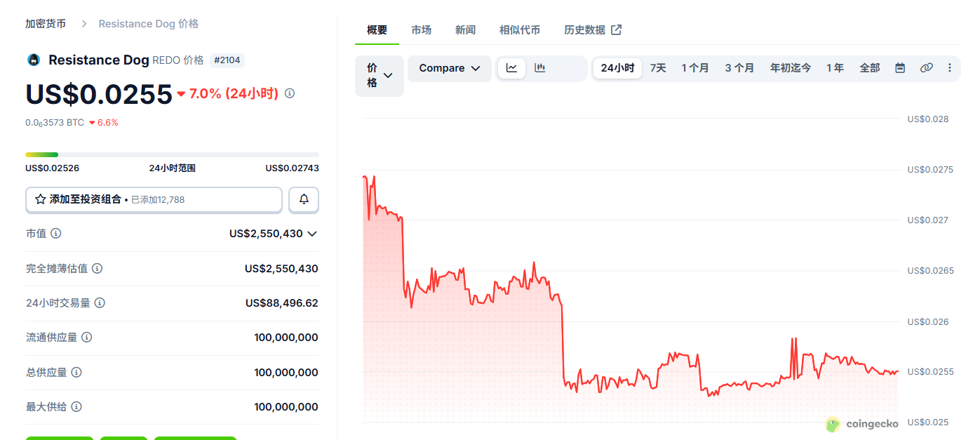Image resolution: width=980 pixels, height=440 pixels.
Task: Show info tooltip for 完全摊薄估值
Action: (98, 268)
